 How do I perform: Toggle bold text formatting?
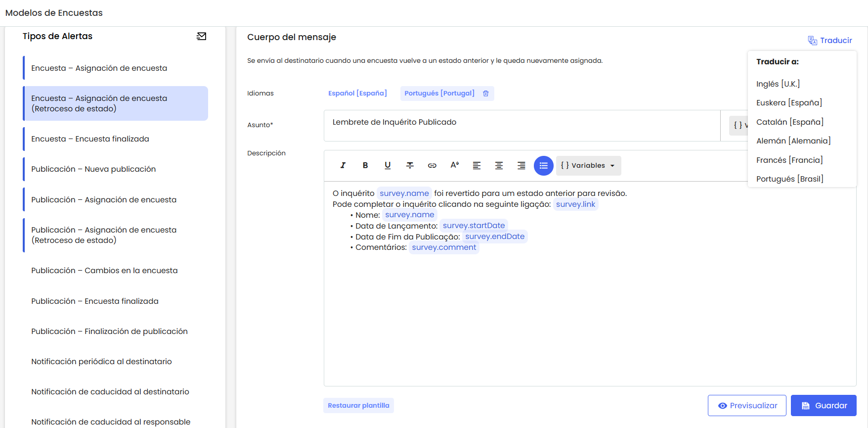tap(365, 165)
